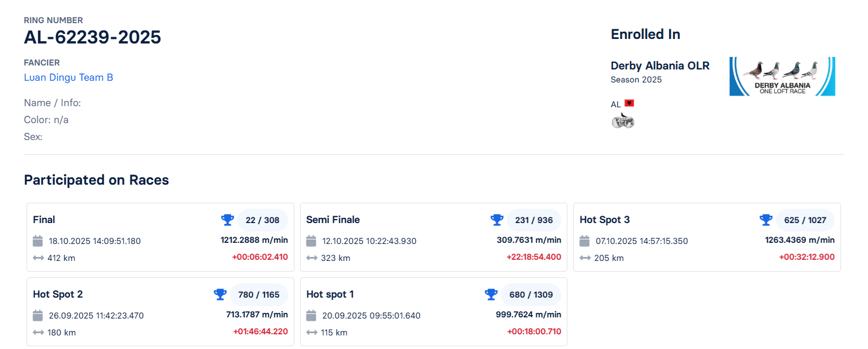Screen dimensions: 868x349
Task: Open the Final race title
Action: 44,220
